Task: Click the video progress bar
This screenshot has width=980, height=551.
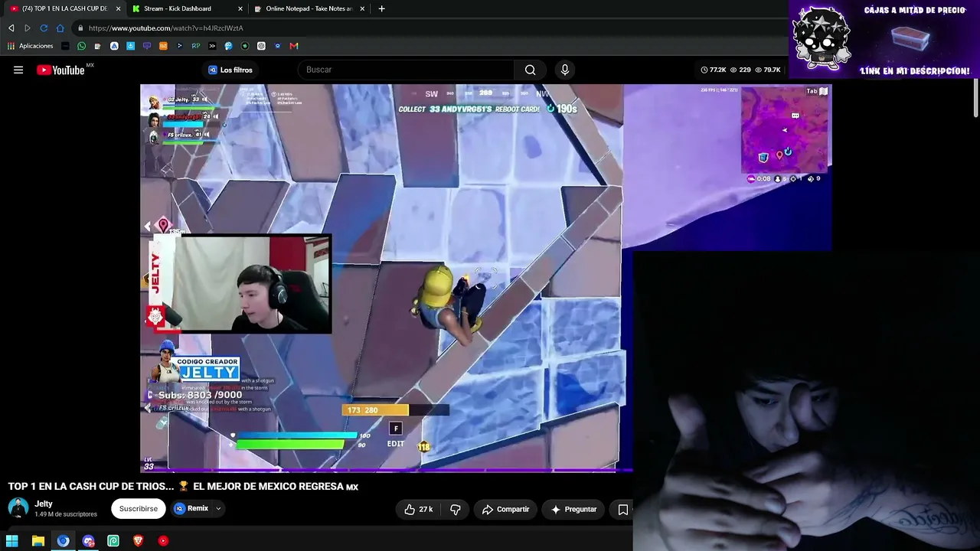Action: coord(387,470)
